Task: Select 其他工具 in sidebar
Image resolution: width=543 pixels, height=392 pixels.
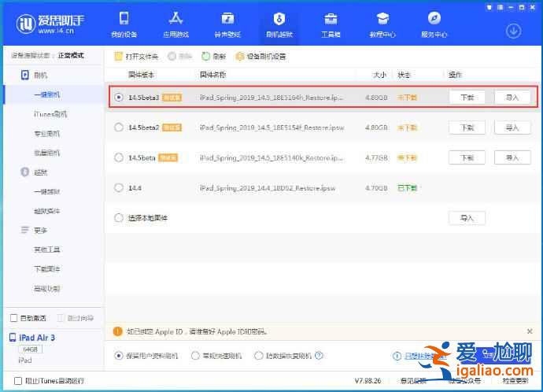Action: coord(46,250)
